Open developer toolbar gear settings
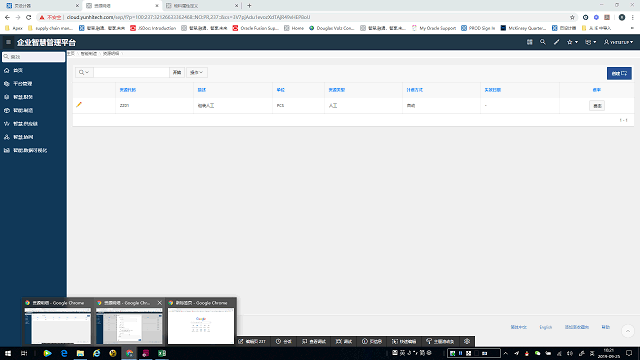 point(467,341)
